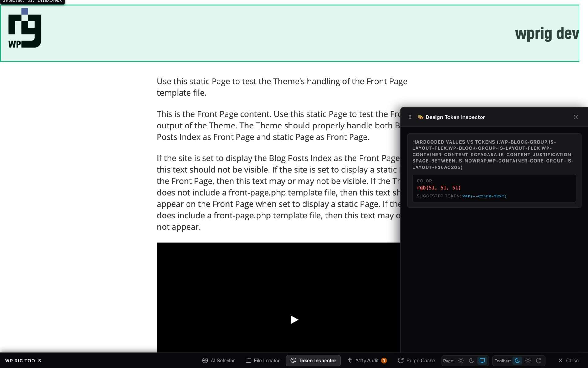Set Page theme to light mode

click(x=461, y=361)
